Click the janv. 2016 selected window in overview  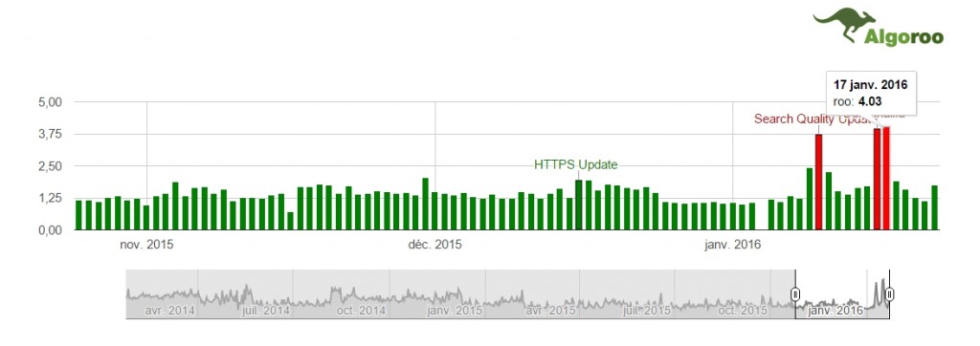(842, 294)
